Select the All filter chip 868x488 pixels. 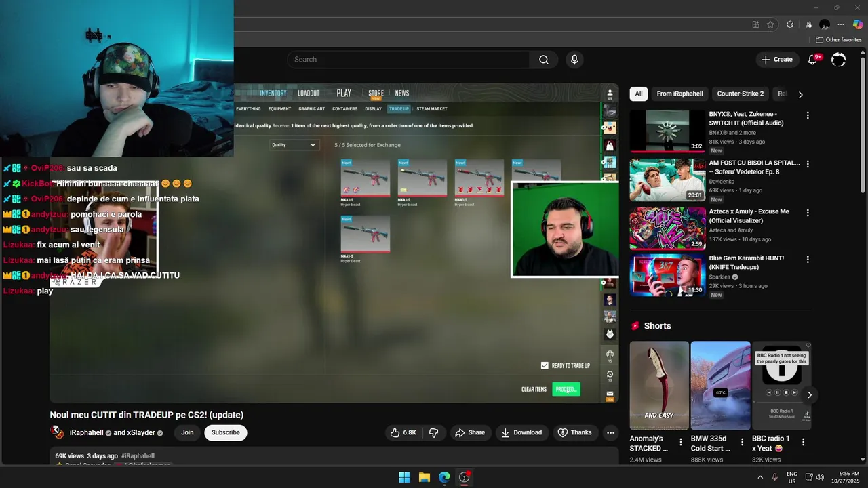[639, 94]
